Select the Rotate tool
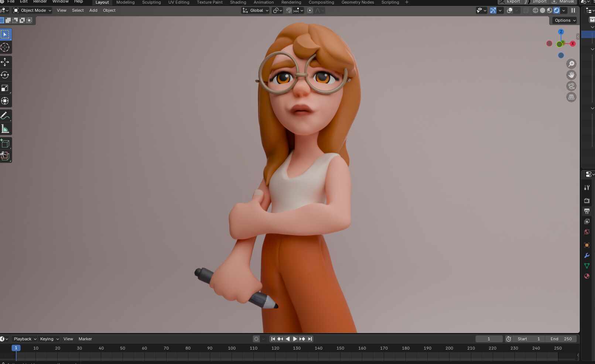 pyautogui.click(x=5, y=75)
